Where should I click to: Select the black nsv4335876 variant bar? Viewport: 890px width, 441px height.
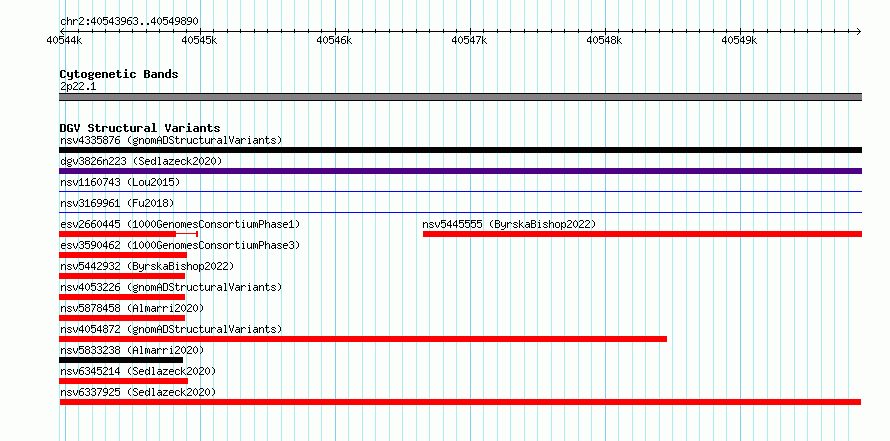(460, 150)
